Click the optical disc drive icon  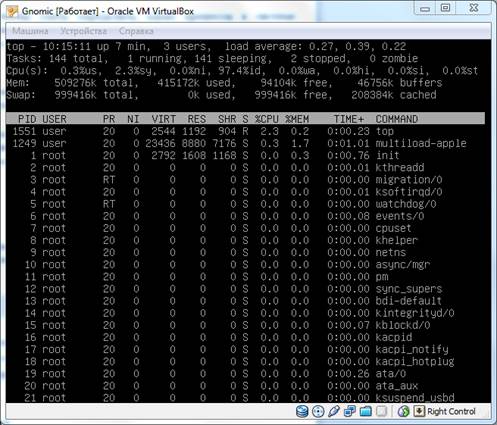[318, 411]
